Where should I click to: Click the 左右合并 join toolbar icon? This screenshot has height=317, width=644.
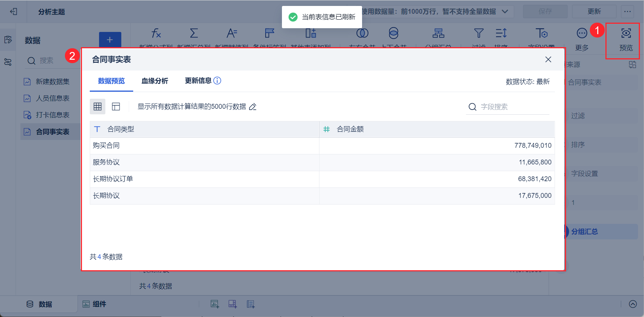[x=362, y=33]
